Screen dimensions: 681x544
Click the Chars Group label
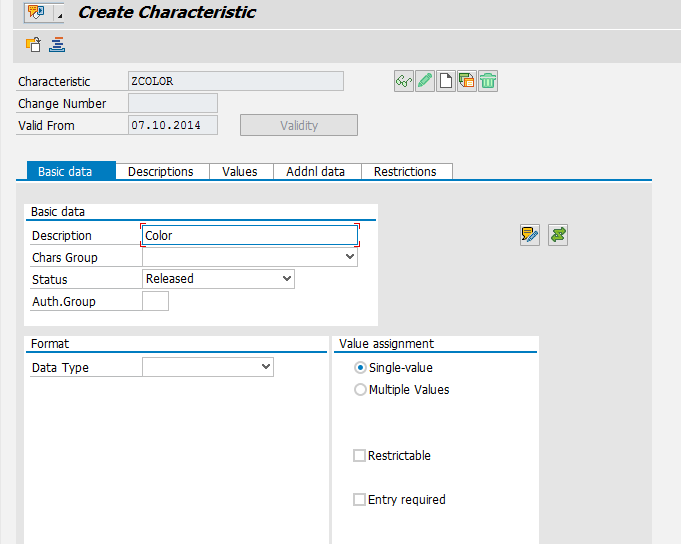pos(65,257)
